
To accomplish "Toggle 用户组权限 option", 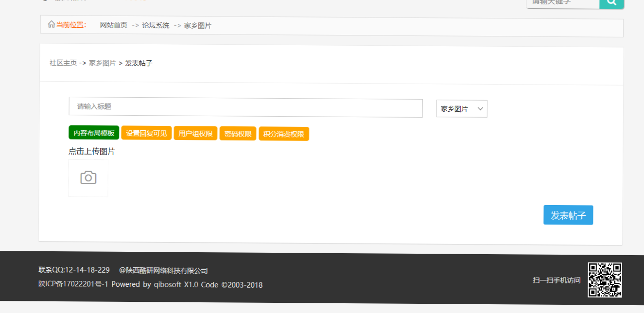I will tap(195, 134).
